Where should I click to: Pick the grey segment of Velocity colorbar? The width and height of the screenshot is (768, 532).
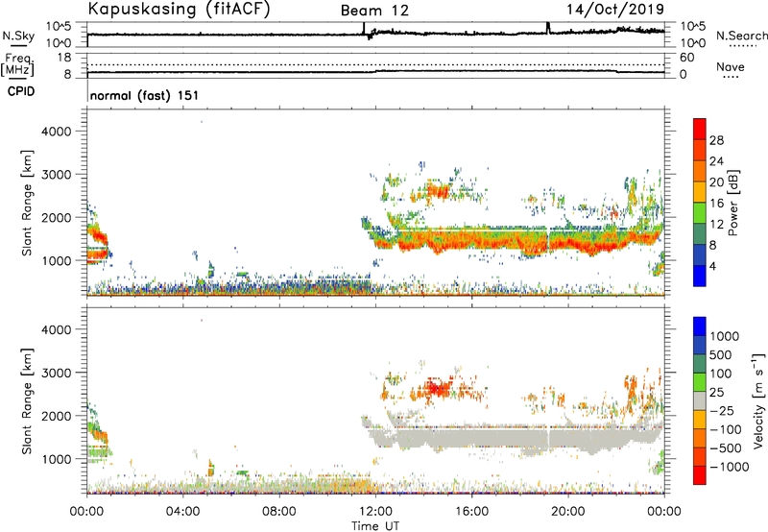point(700,400)
